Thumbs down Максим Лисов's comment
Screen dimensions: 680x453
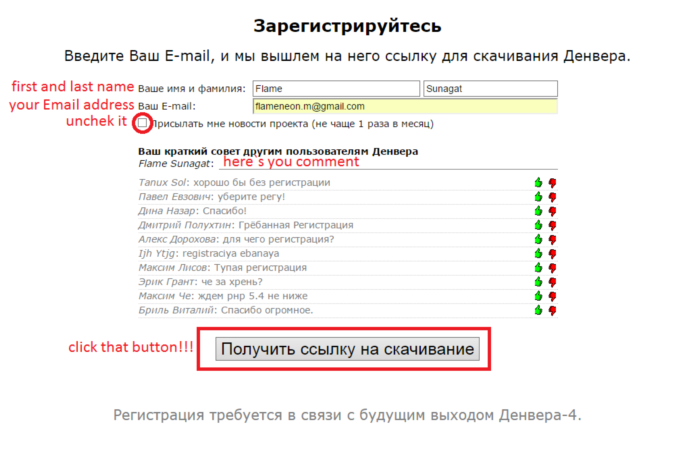point(552,268)
